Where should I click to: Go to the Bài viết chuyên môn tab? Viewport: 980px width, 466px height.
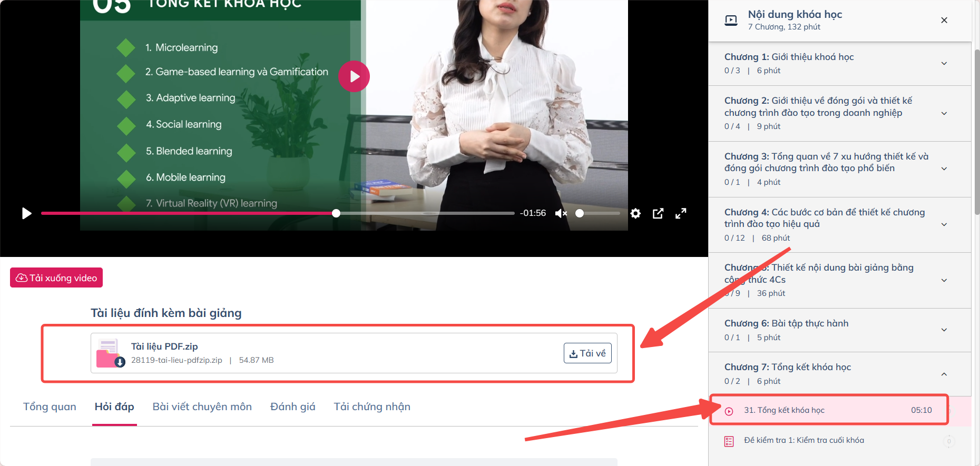pos(202,406)
